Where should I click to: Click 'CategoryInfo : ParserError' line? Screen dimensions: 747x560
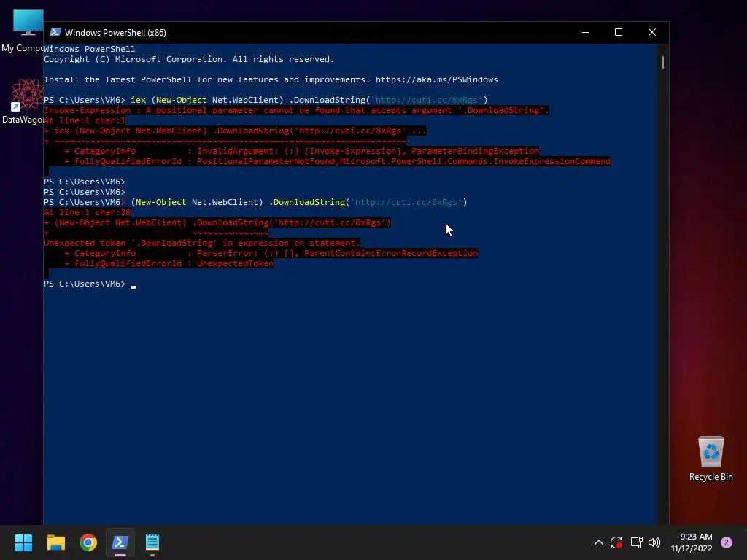pyautogui.click(x=271, y=253)
